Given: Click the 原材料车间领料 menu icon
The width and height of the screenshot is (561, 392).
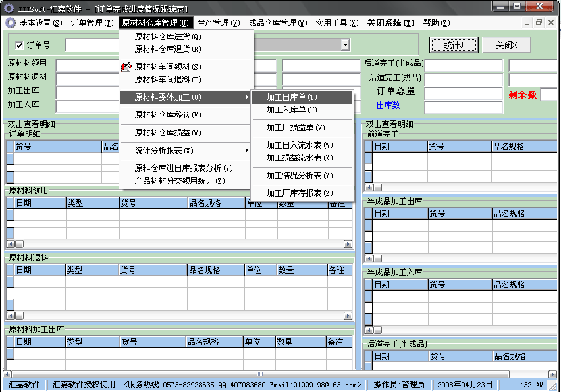Looking at the screenshot, I should [x=126, y=67].
